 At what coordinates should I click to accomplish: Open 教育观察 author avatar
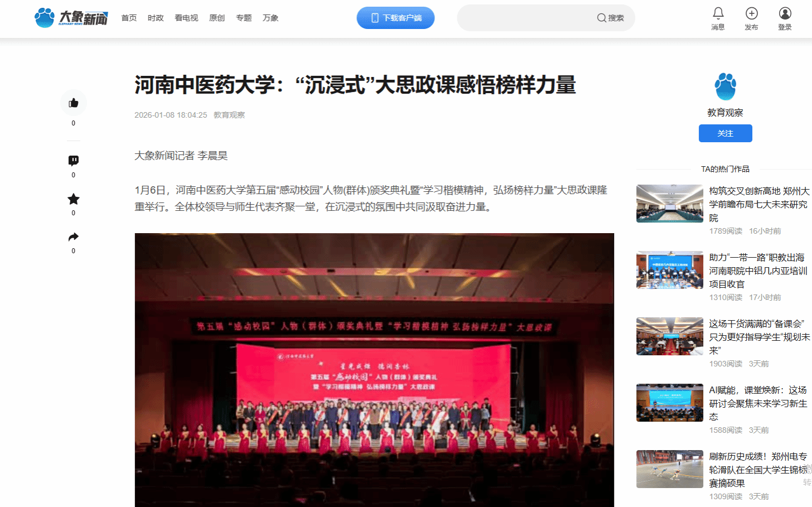coord(726,86)
